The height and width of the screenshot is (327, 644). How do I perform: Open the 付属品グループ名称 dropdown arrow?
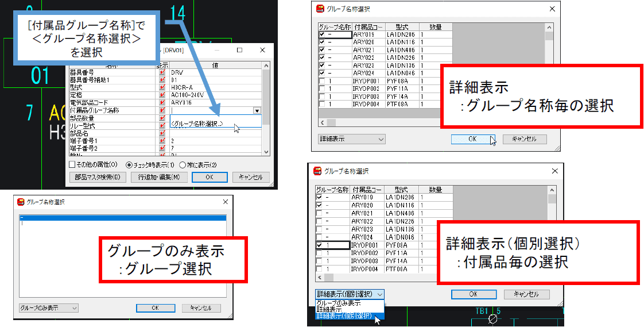tap(257, 111)
